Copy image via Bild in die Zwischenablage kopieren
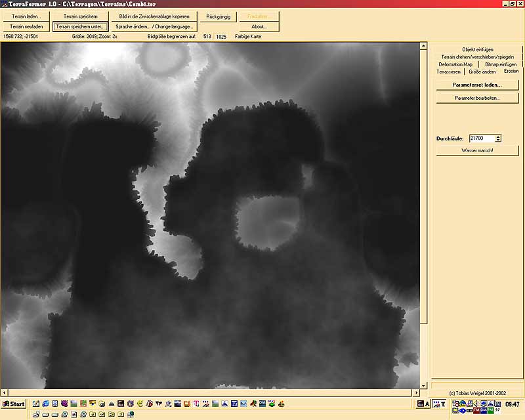525x420 pixels. pyautogui.click(x=154, y=16)
